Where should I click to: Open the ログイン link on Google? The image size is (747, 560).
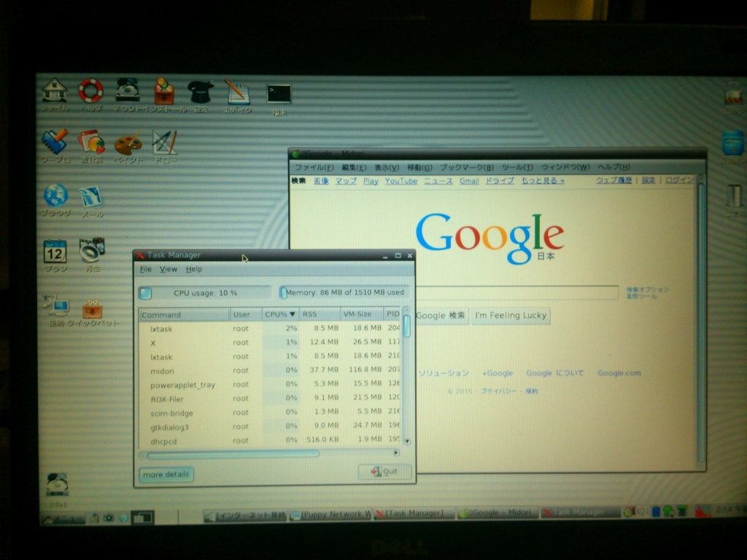679,180
